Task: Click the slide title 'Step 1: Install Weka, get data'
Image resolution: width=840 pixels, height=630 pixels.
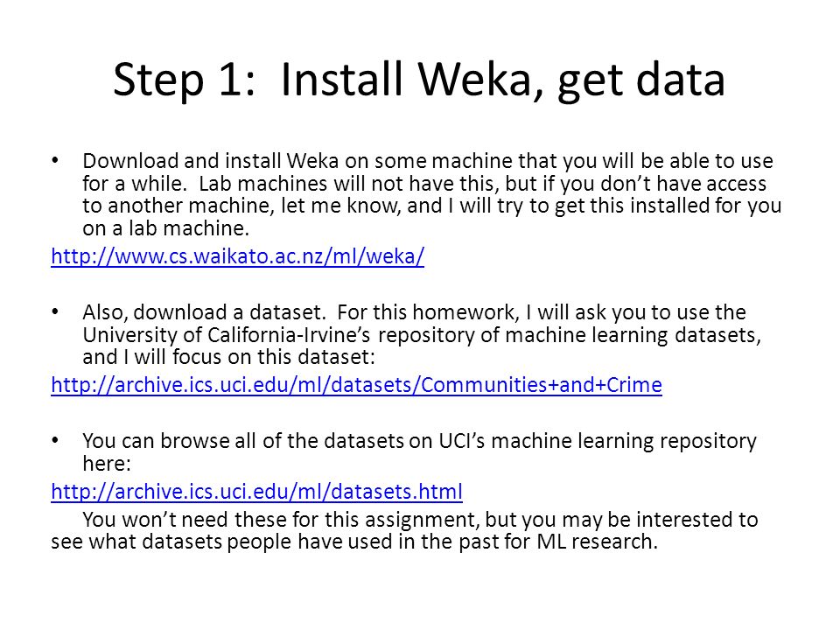Action: pyautogui.click(x=419, y=80)
